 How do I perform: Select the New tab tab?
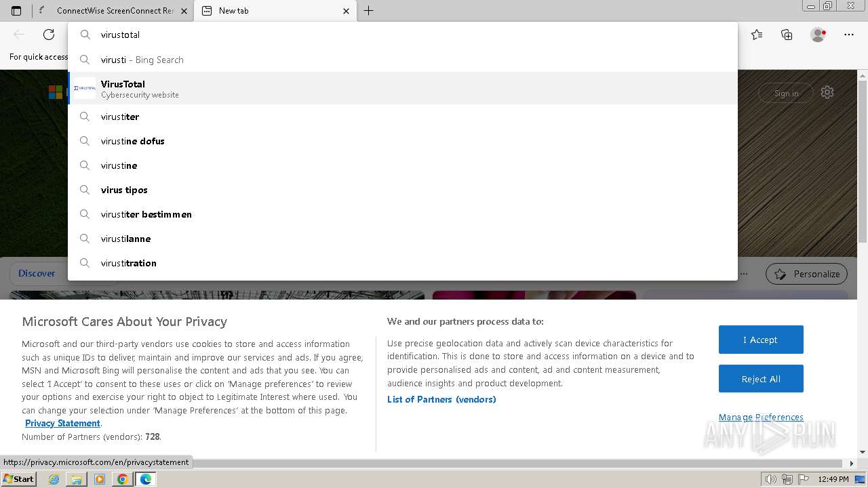click(x=275, y=11)
